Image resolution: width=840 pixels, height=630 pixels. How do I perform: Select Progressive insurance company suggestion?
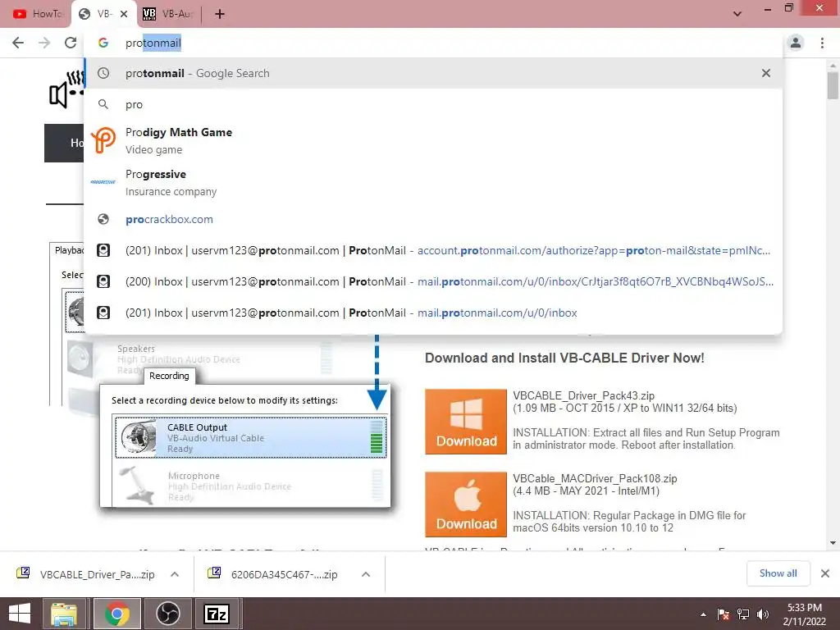[x=433, y=182]
